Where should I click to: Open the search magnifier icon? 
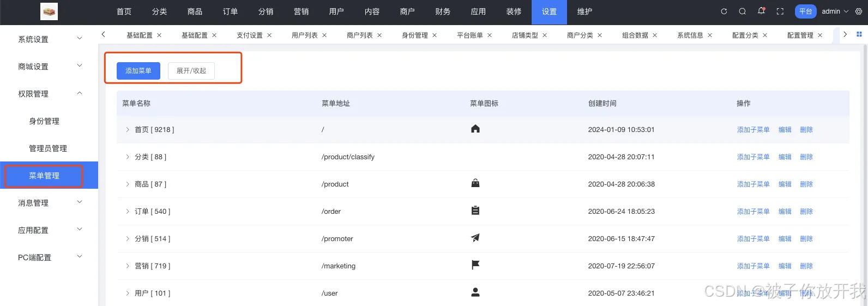[742, 11]
